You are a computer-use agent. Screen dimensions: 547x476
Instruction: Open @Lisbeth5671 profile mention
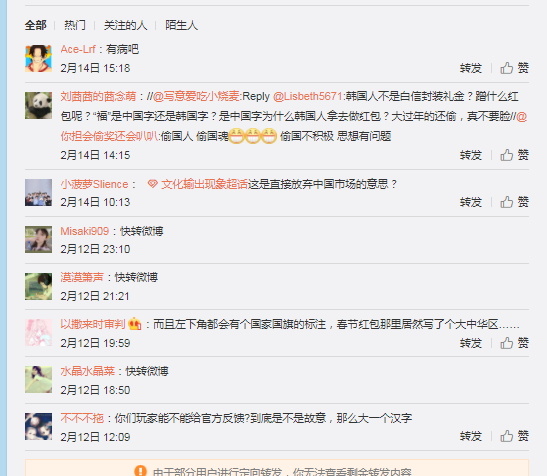pyautogui.click(x=307, y=96)
